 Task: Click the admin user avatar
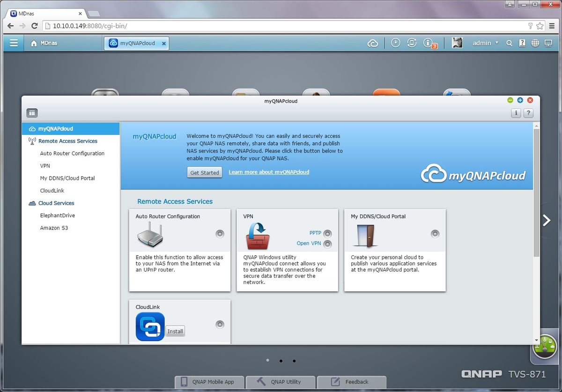(x=458, y=43)
